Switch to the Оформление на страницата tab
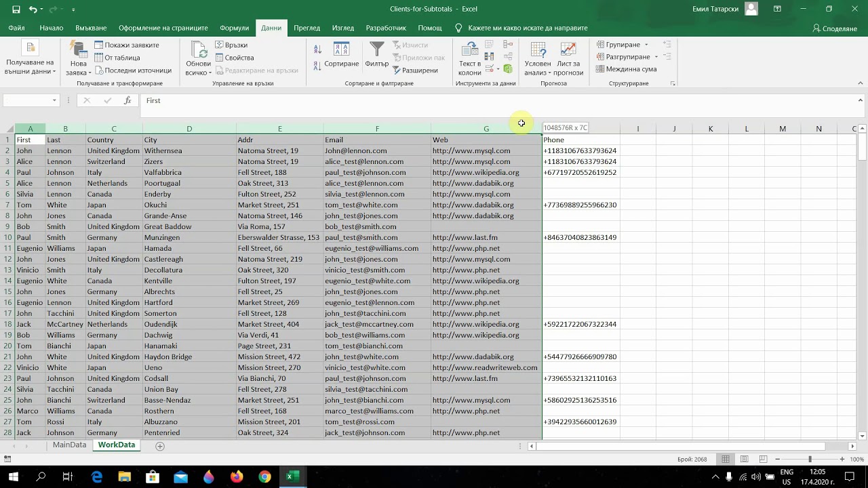Image resolution: width=868 pixels, height=488 pixels. (x=163, y=28)
